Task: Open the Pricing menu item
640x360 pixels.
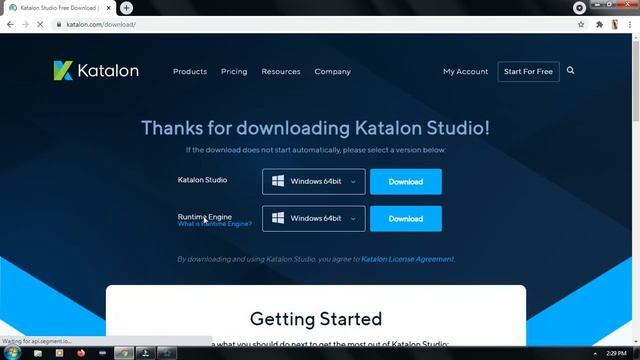Action: [x=234, y=71]
